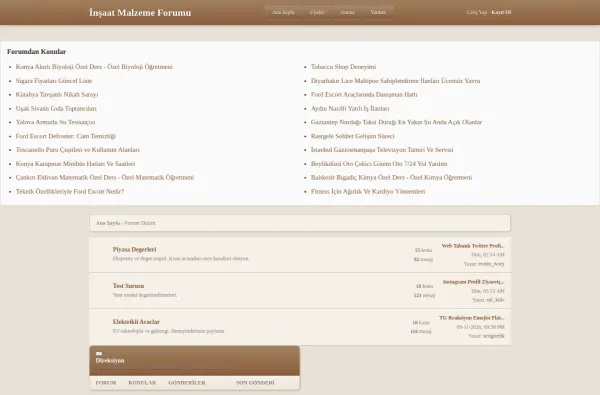Open Ford Escort Araçlarında Danışman Hattı topic
The width and height of the screenshot is (600, 395).
point(364,95)
